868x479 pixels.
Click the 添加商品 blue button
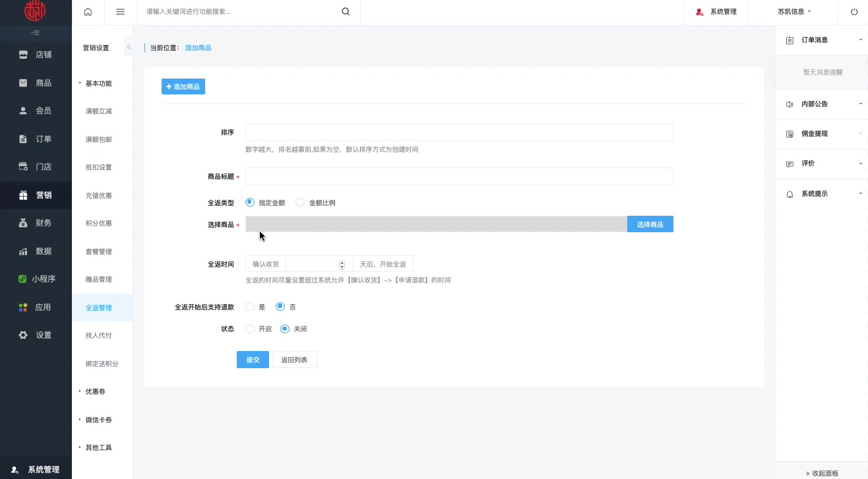[x=183, y=86]
